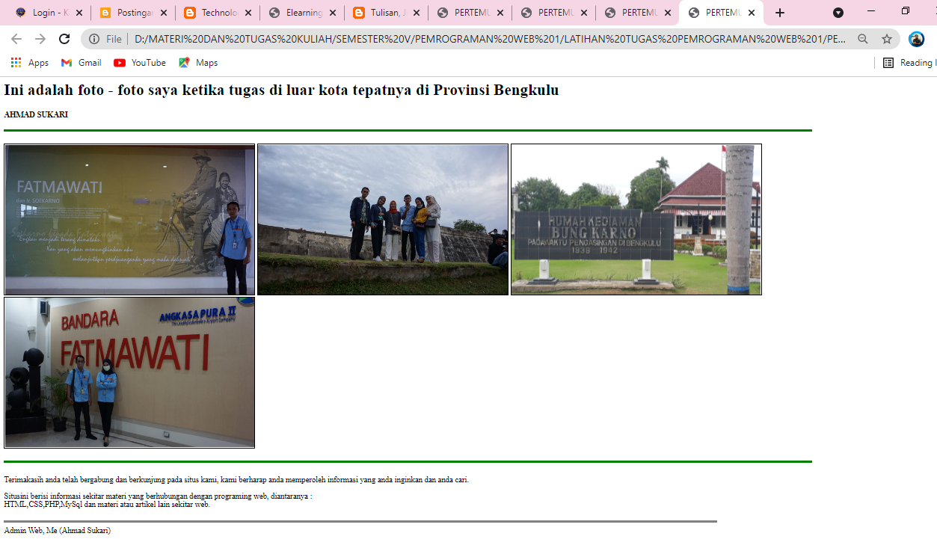Screen dimensions: 937x560
Task: Open Apps shortcut in bookmarks bar
Action: tap(30, 63)
